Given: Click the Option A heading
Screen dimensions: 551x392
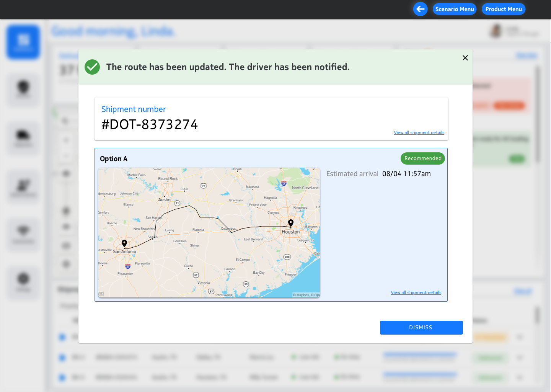Looking at the screenshot, I should (114, 159).
